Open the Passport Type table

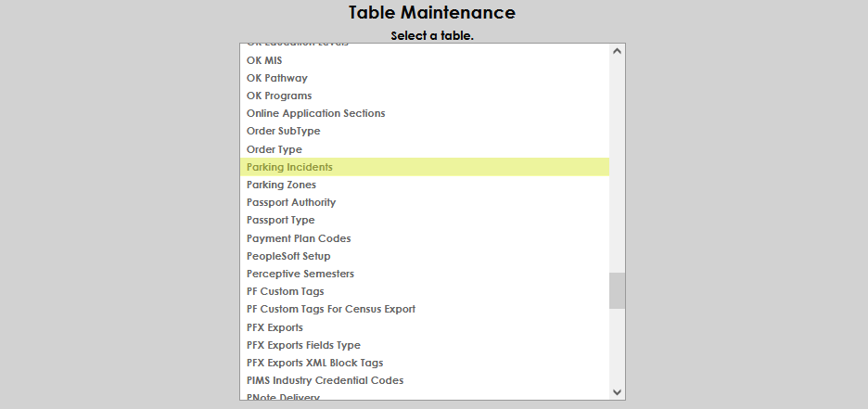point(280,220)
